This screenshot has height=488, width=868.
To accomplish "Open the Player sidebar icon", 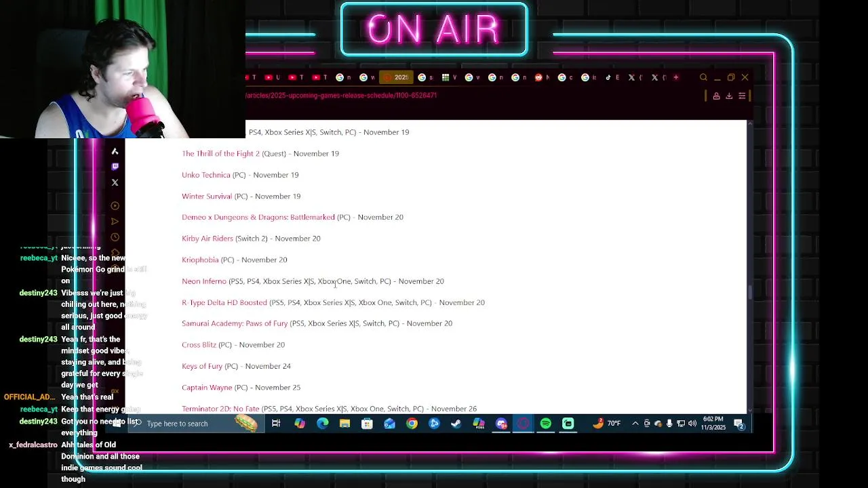I will click(x=115, y=206).
